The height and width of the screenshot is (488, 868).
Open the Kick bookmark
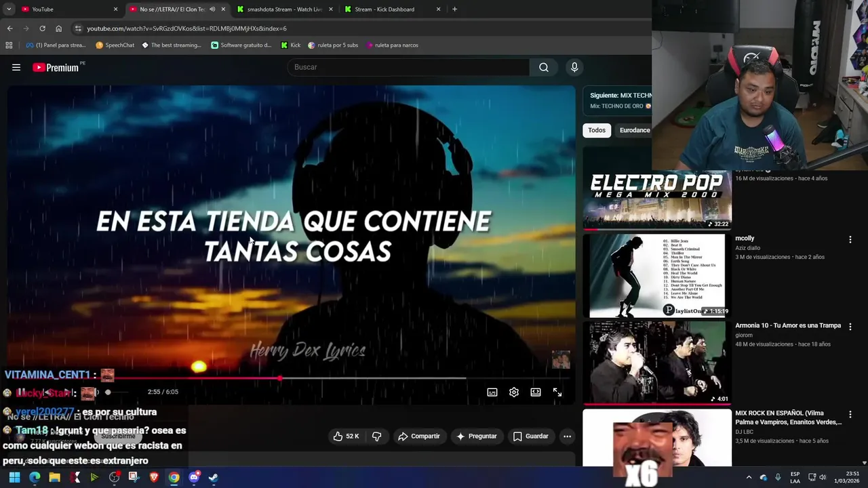pos(290,45)
